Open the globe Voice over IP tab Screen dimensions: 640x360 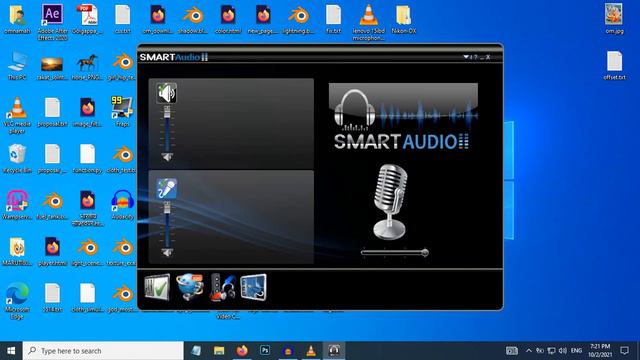190,287
